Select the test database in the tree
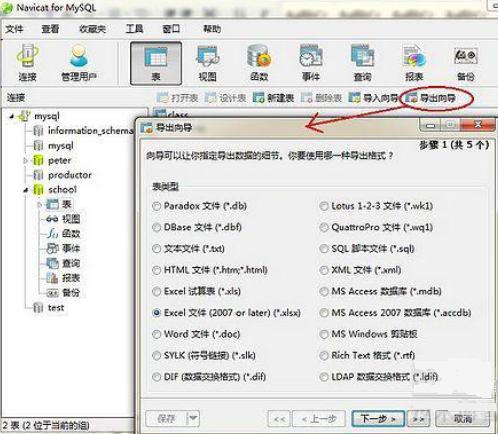 point(56,307)
